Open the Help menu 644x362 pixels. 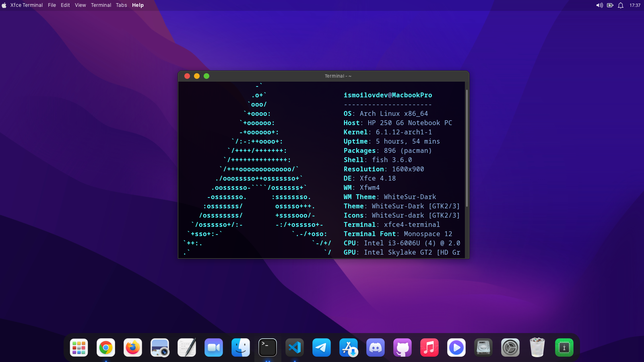click(138, 5)
